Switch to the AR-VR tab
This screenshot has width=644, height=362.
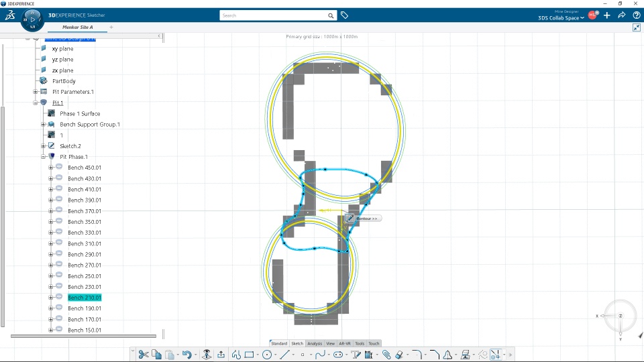(x=345, y=343)
